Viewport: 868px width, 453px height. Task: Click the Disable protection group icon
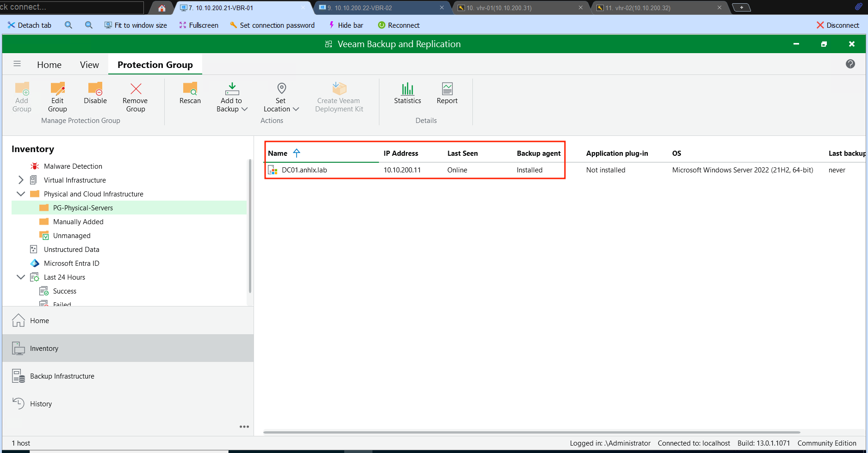click(95, 88)
